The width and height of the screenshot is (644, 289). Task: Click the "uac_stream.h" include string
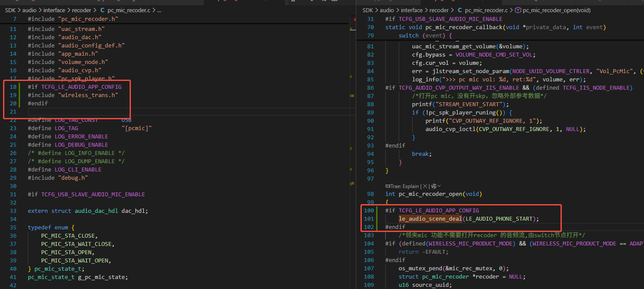click(x=81, y=29)
